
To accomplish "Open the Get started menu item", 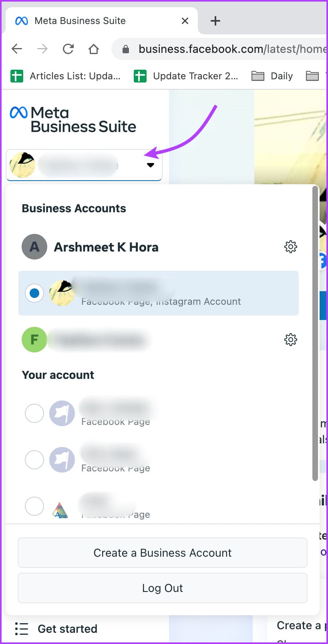I will coord(67,629).
